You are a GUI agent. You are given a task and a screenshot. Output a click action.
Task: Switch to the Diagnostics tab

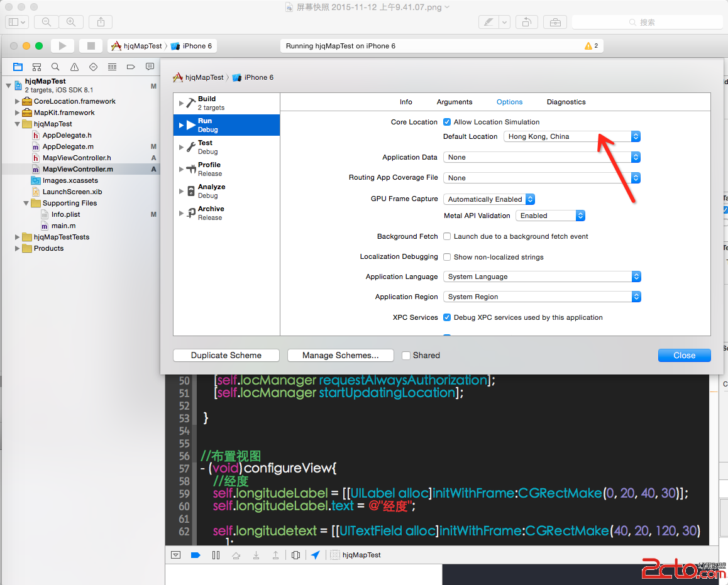pyautogui.click(x=566, y=102)
